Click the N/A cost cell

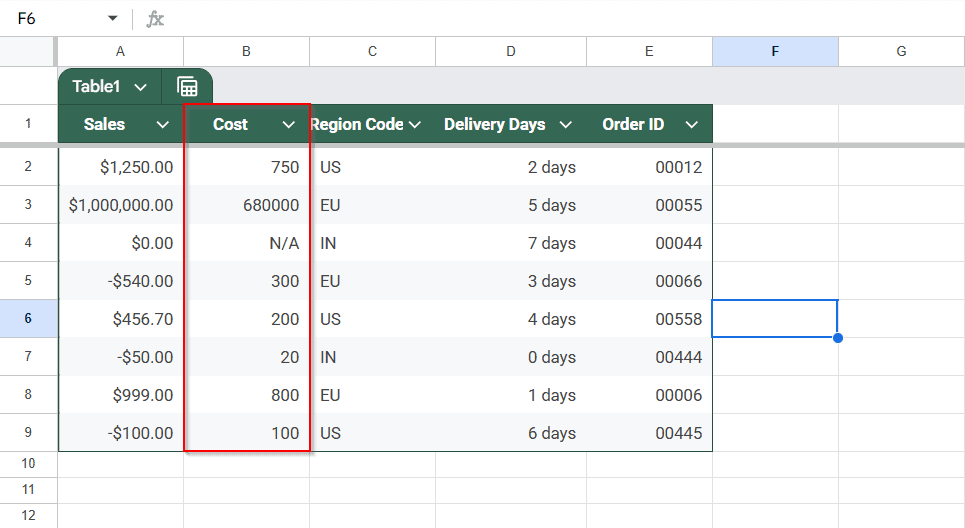click(247, 243)
